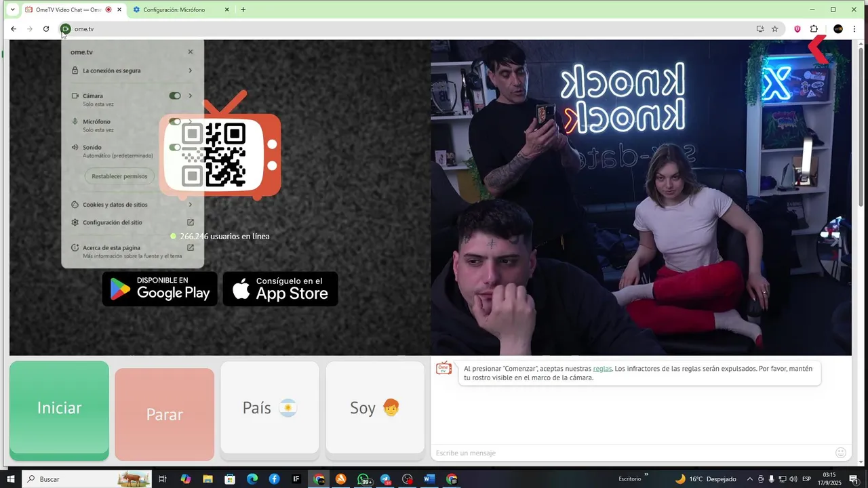Screen dimensions: 868x488
Task: Click the microphone tray icon
Action: coord(771,479)
